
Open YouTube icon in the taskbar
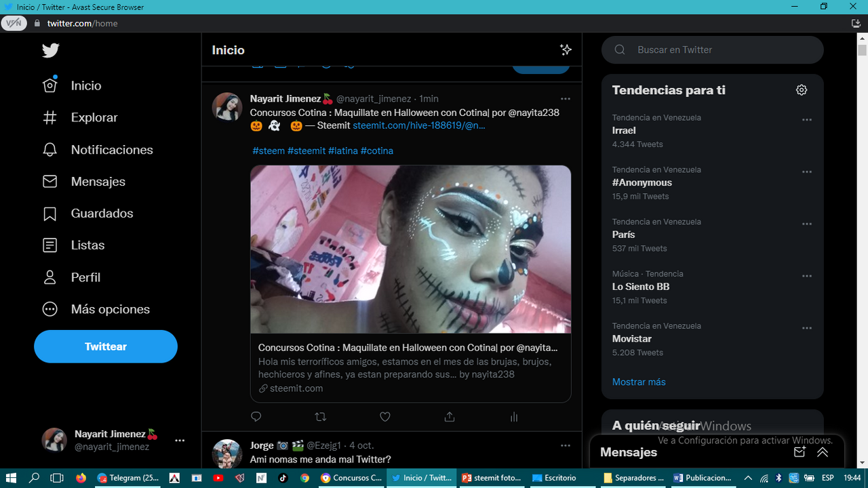point(218,478)
